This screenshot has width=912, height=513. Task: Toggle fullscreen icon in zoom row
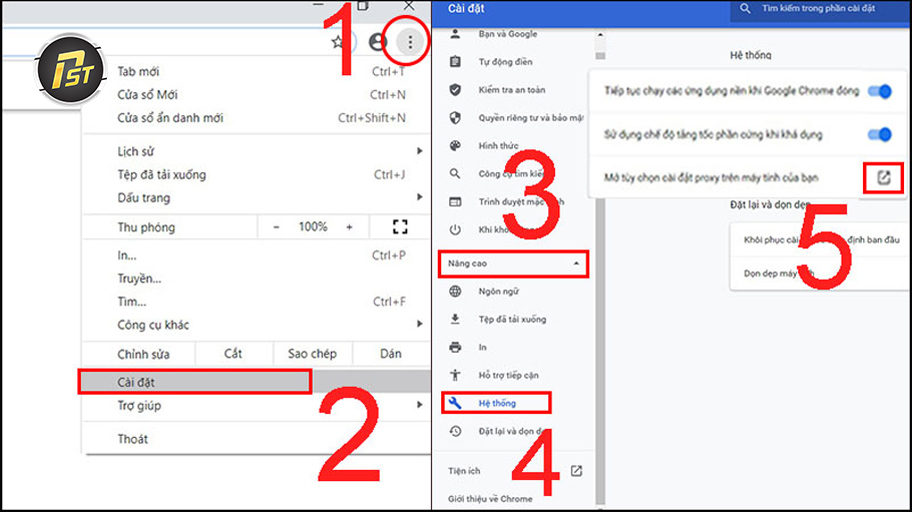(x=400, y=227)
